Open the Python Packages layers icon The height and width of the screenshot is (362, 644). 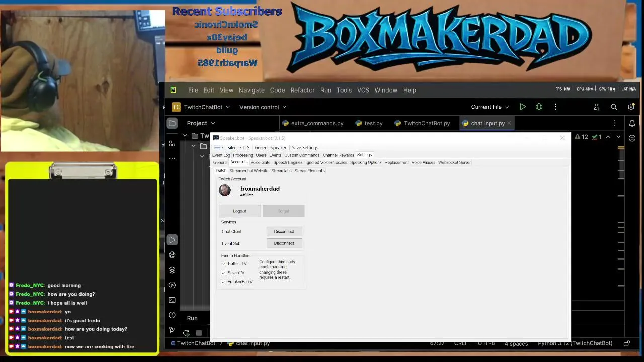point(172,270)
